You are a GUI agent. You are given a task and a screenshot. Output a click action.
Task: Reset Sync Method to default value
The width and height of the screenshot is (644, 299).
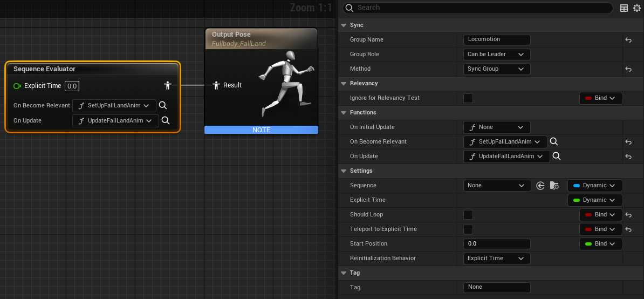pyautogui.click(x=628, y=69)
